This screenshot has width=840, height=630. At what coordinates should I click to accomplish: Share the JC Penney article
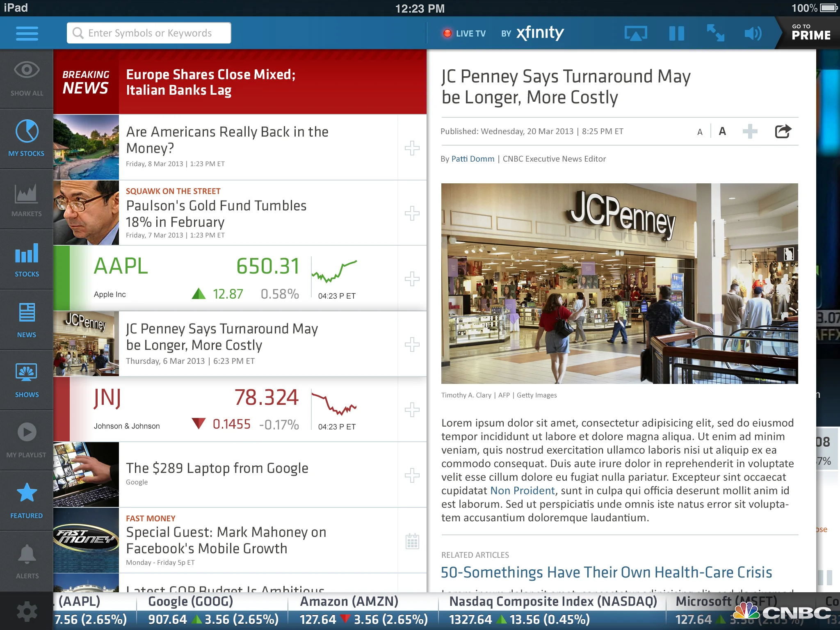[x=783, y=131]
